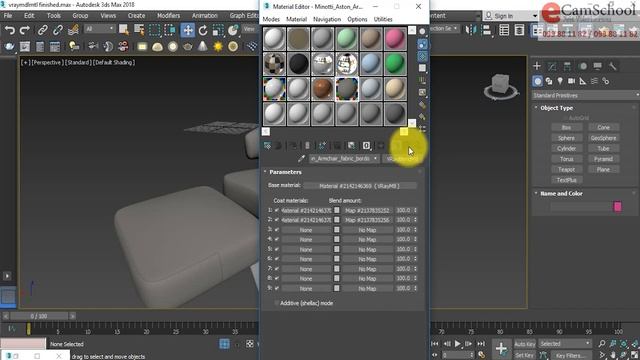This screenshot has height=360, width=640.
Task: Click the Base material button
Action: coord(360,186)
